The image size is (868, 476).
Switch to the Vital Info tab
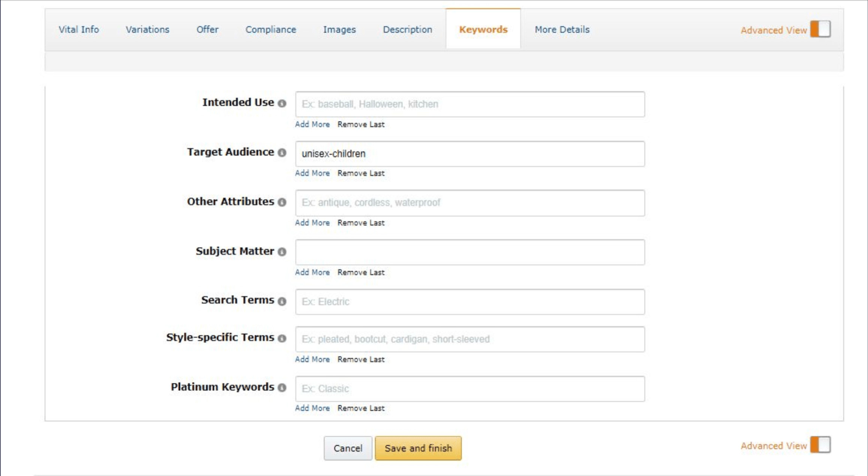pos(79,30)
